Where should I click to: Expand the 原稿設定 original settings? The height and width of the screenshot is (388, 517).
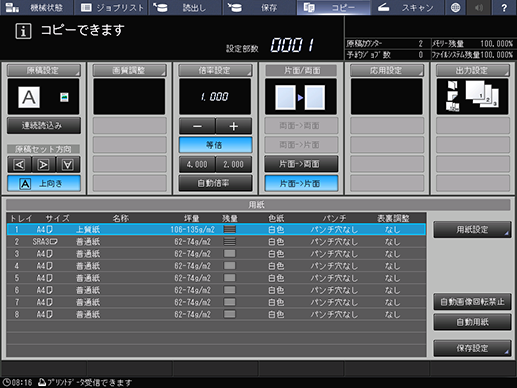[44, 70]
